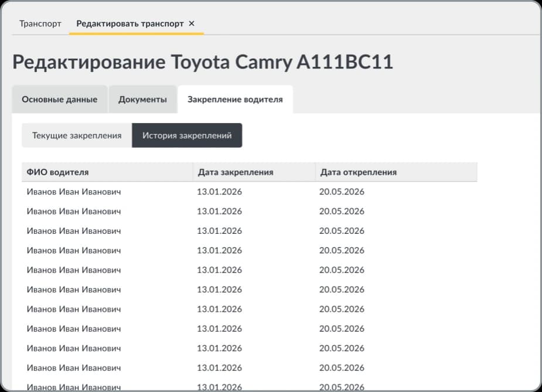The width and height of the screenshot is (542, 392).
Task: Open the Основные данные tab
Action: click(59, 100)
